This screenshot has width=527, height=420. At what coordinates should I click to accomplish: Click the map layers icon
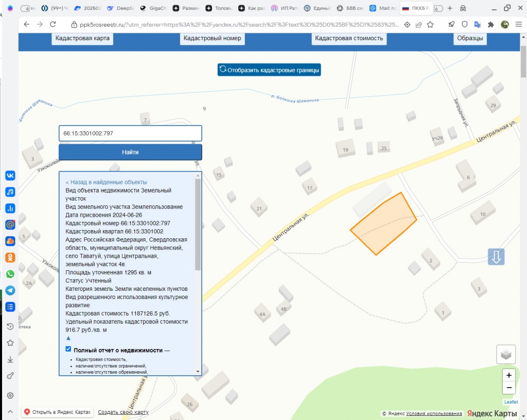[x=506, y=354]
